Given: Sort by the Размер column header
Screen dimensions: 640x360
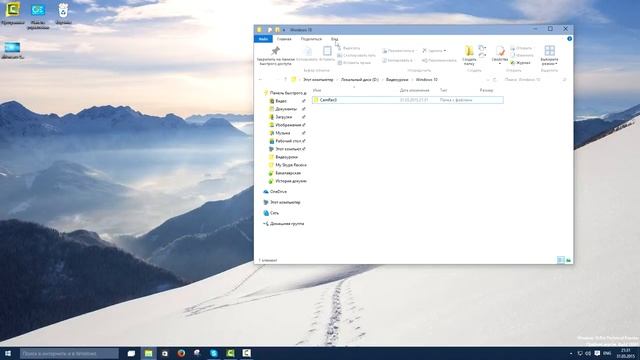Looking at the screenshot, I should 486,90.
